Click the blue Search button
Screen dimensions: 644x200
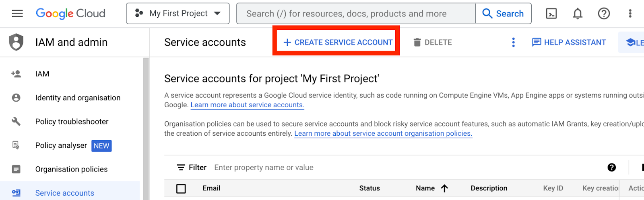pos(503,14)
